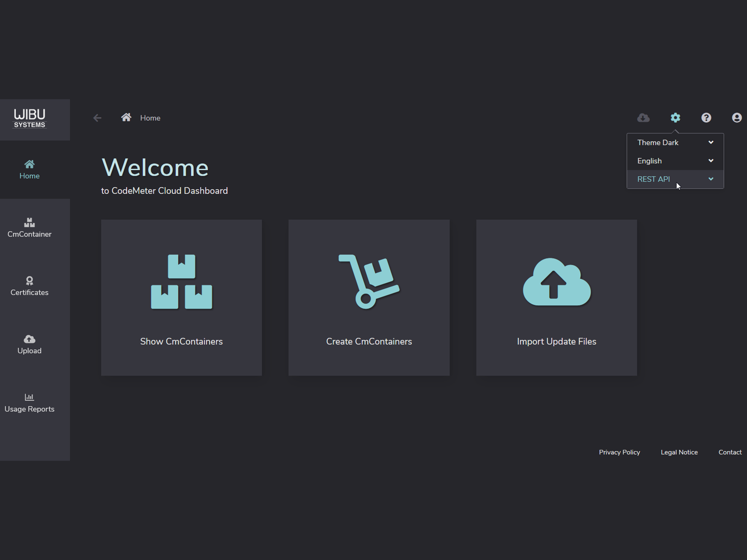The height and width of the screenshot is (560, 747).
Task: Open the cloud sync status icon
Action: click(643, 117)
